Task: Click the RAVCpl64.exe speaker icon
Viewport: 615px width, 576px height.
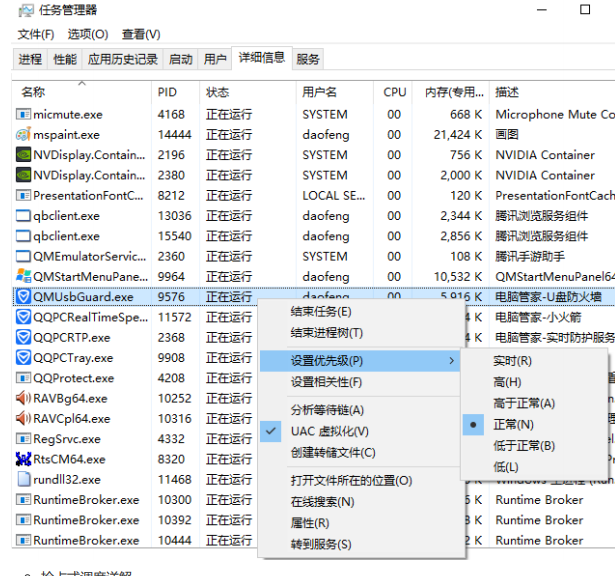Action: coord(23,418)
